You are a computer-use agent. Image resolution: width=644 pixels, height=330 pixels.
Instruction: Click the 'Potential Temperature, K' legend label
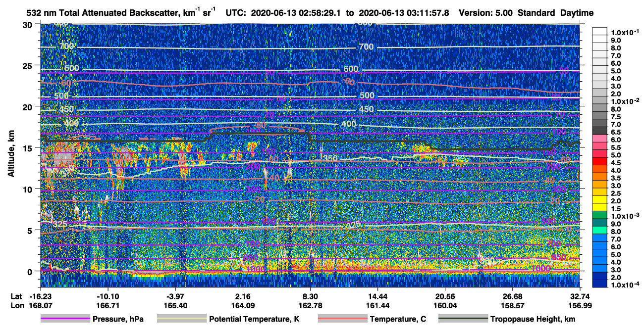click(255, 319)
